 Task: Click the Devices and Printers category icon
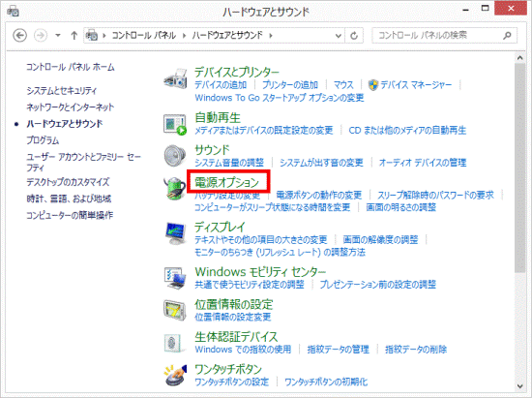click(x=175, y=78)
